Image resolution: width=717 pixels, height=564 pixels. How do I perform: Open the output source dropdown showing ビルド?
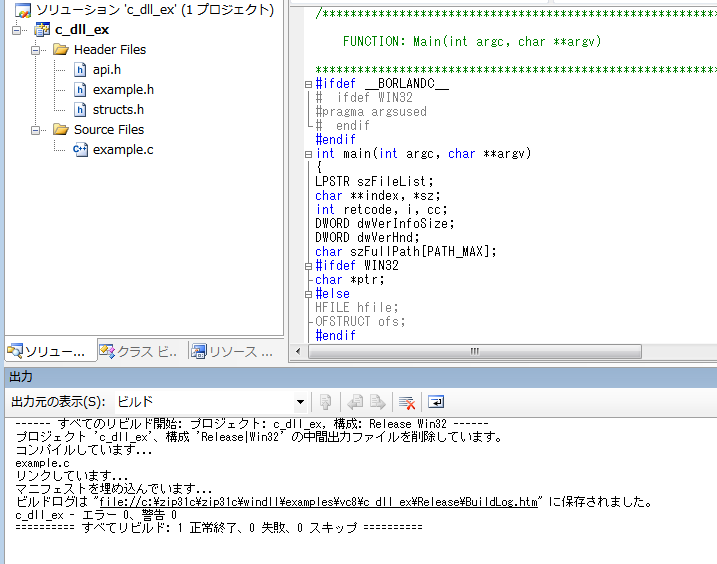[300, 402]
